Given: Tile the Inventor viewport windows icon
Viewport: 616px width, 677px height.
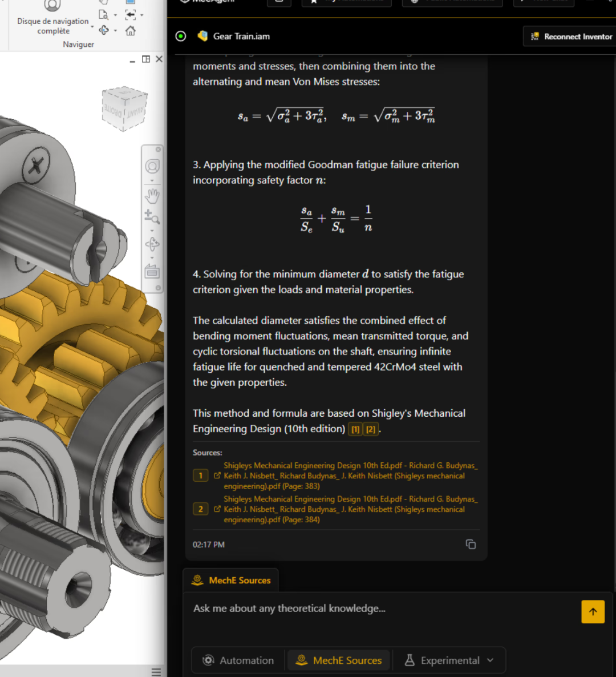Looking at the screenshot, I should (146, 59).
